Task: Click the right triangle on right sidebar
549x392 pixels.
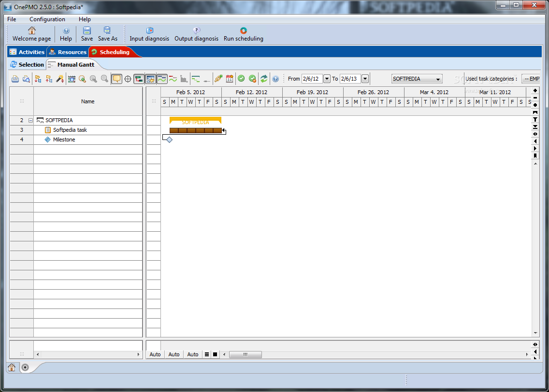Action: (535, 149)
